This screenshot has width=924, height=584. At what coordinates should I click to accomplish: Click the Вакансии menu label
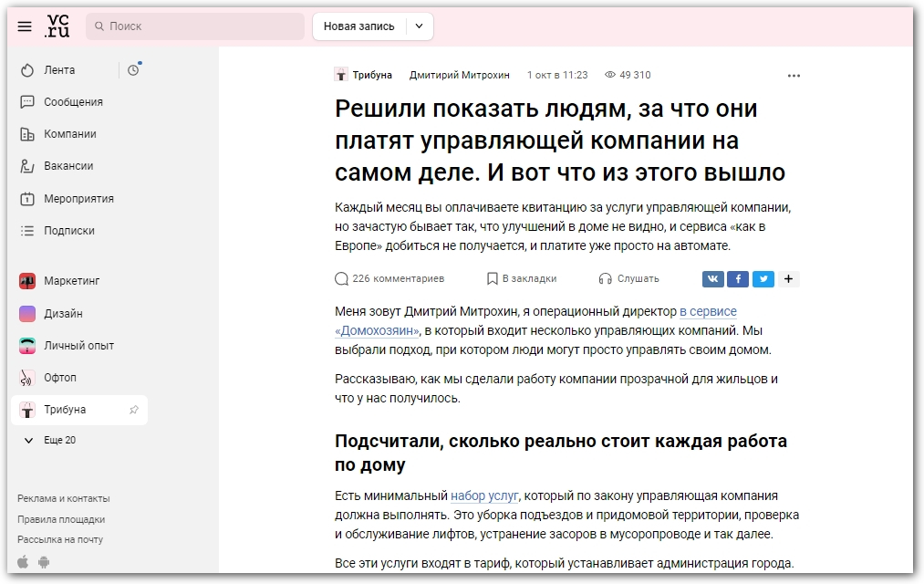68,166
